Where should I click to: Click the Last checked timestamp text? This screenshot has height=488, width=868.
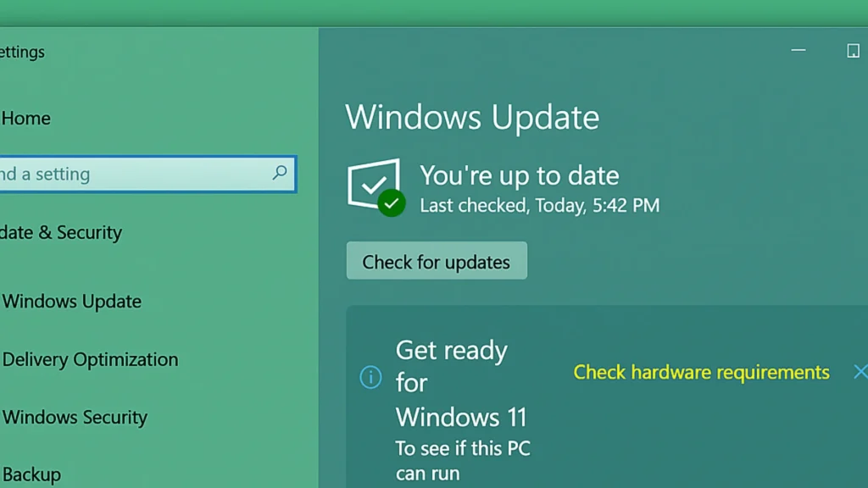[539, 205]
